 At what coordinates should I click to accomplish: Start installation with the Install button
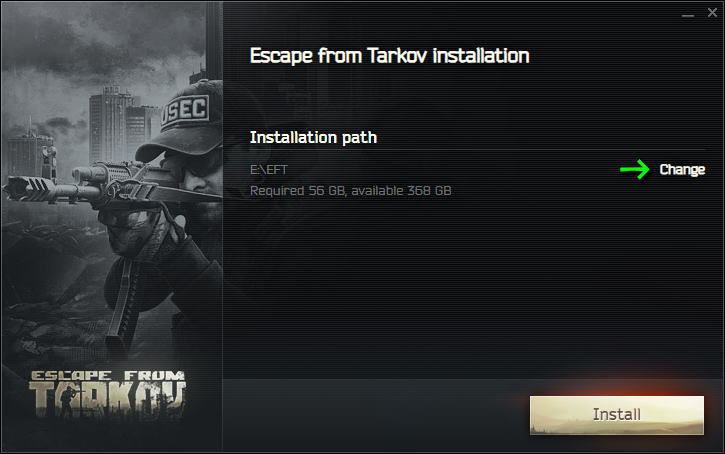pyautogui.click(x=617, y=415)
